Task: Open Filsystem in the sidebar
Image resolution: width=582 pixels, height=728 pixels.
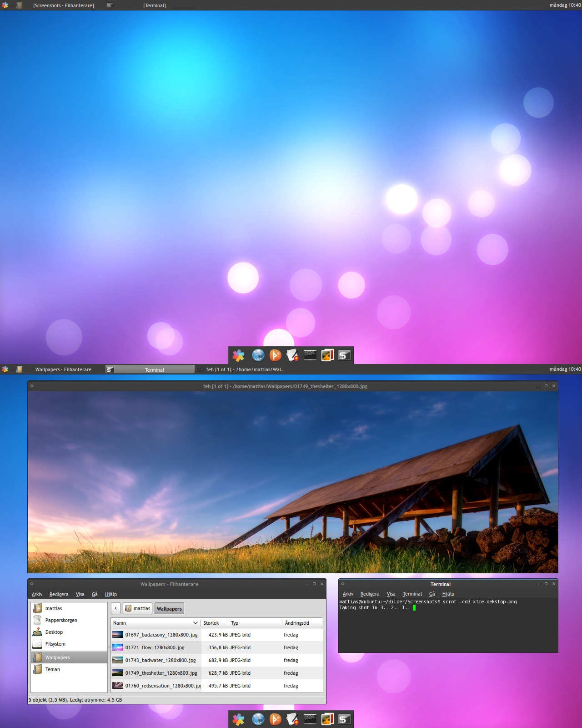Action: [x=55, y=644]
